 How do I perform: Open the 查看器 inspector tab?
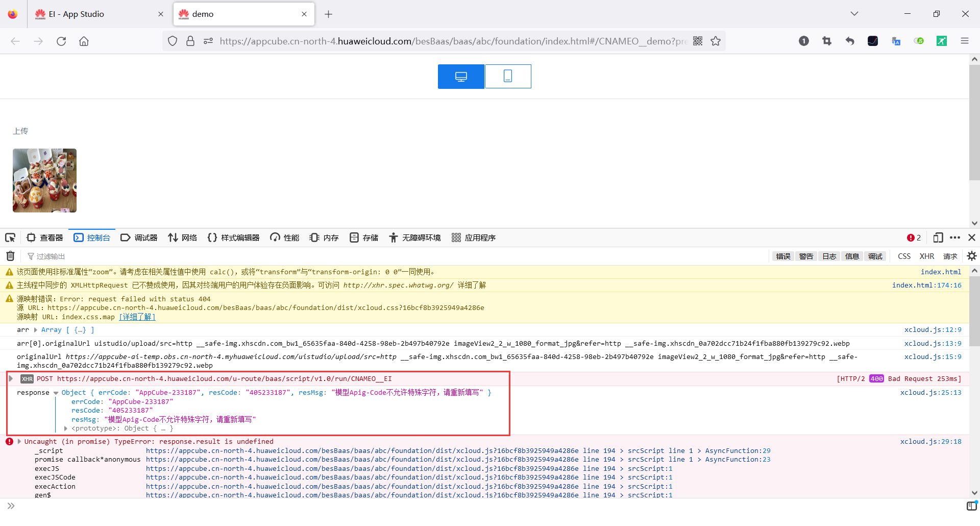coord(45,237)
